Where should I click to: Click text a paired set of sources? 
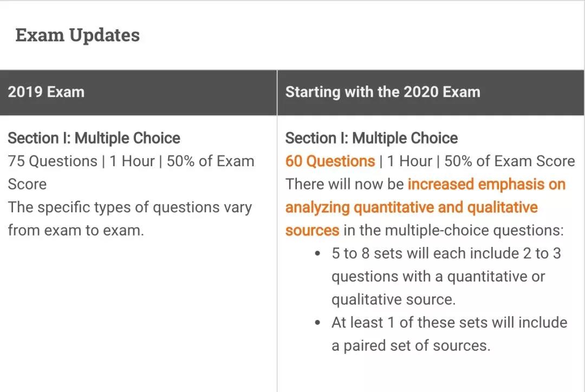[x=411, y=346]
